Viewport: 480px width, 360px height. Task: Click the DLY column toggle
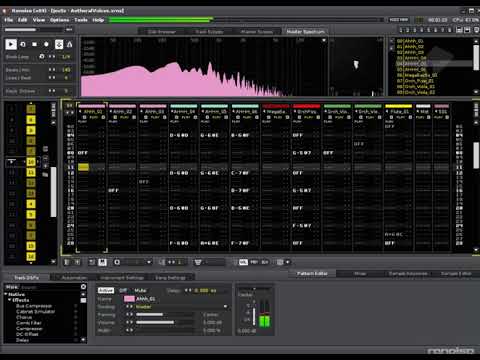tap(265, 262)
